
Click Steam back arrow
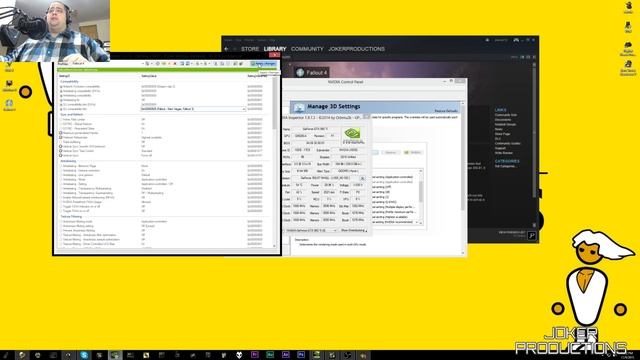(x=227, y=49)
